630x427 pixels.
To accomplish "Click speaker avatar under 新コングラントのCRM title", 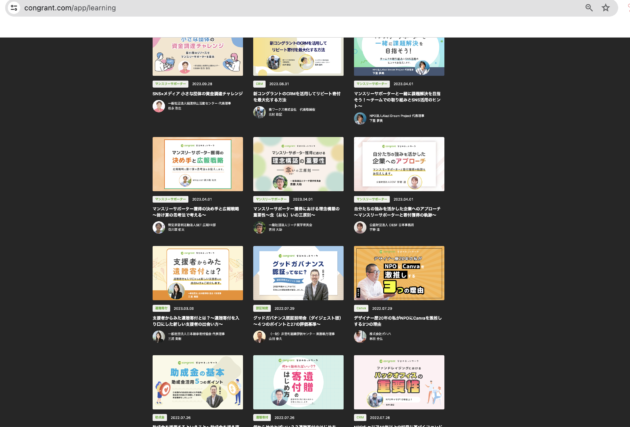I will (260, 112).
